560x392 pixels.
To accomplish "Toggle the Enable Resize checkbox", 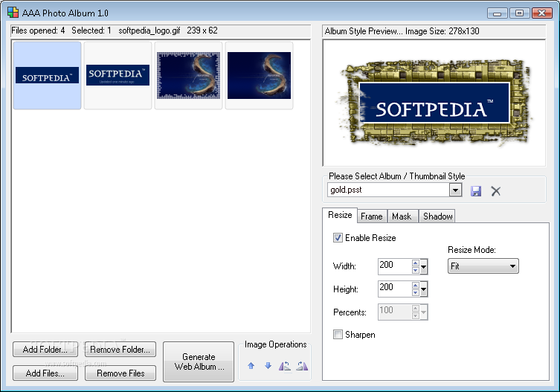I will click(x=338, y=237).
